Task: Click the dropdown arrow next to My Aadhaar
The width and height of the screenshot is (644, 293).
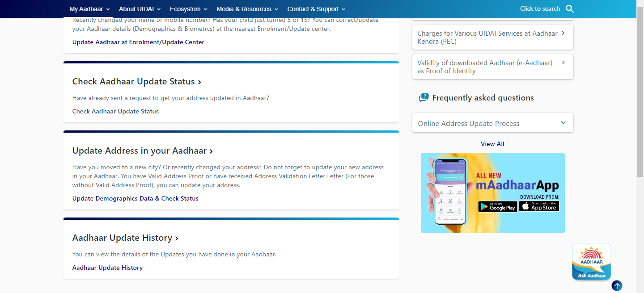Action: (x=108, y=9)
